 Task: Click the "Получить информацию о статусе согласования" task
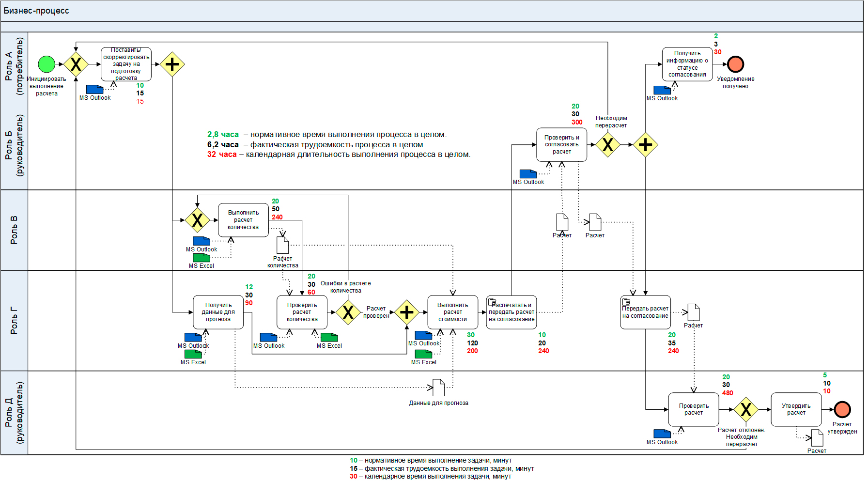(687, 64)
